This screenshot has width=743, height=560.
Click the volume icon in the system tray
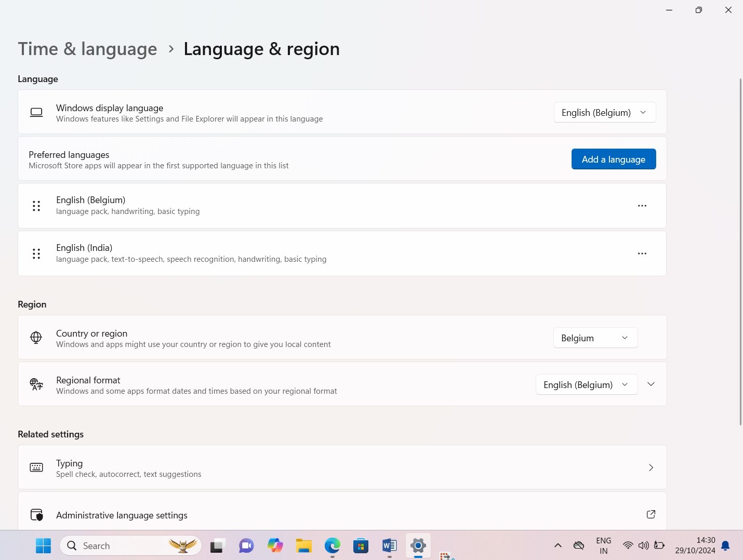[643, 545]
